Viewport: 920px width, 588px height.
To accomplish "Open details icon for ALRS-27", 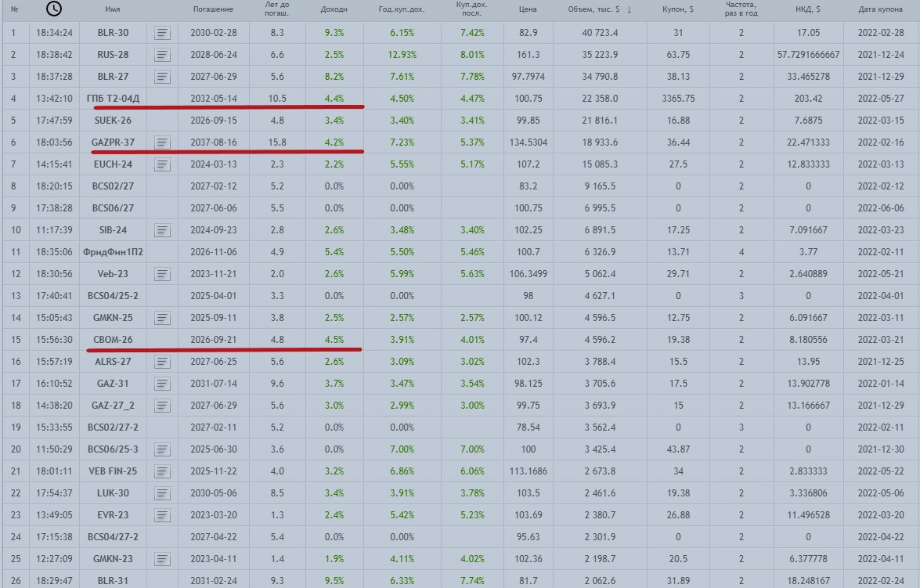I will [163, 362].
